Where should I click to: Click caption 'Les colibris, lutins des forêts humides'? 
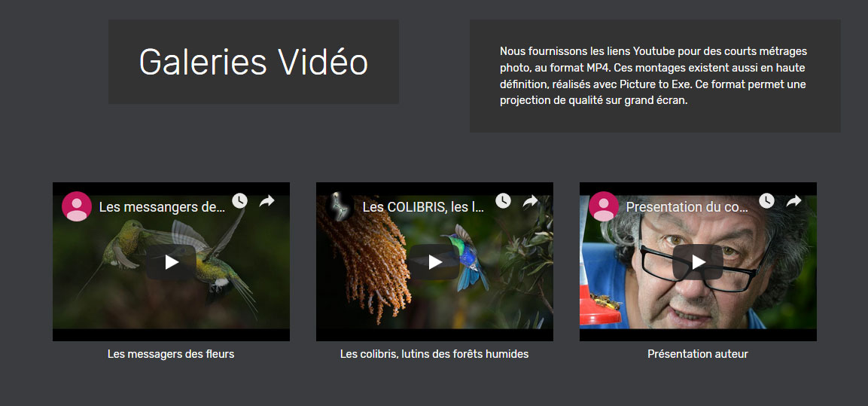pos(434,354)
